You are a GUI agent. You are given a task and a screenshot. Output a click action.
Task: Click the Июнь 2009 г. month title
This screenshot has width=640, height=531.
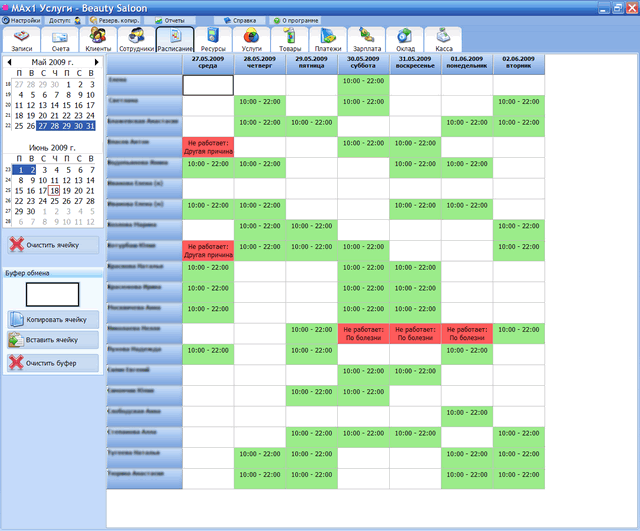click(x=52, y=148)
